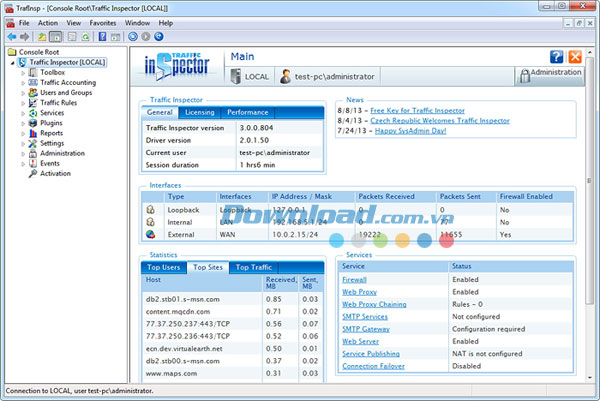Click the Up one level folder icon

point(43,37)
